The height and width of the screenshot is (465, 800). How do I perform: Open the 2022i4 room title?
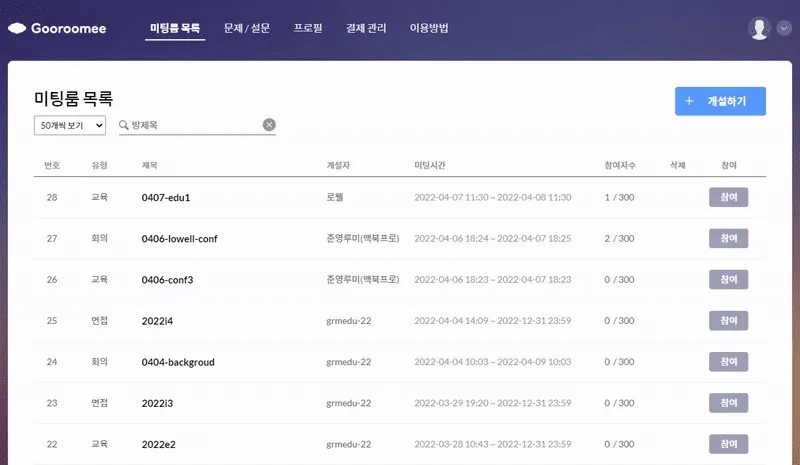157,321
